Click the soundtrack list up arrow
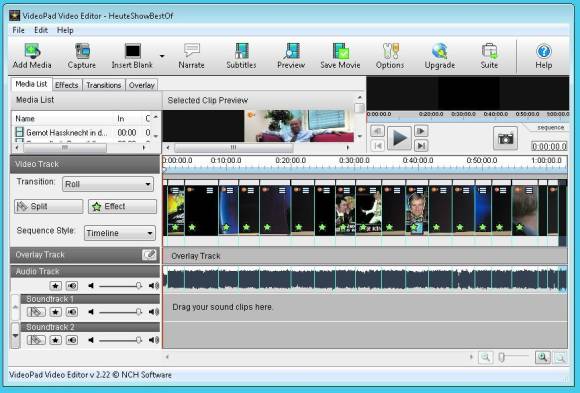580x393 pixels. coord(15,307)
